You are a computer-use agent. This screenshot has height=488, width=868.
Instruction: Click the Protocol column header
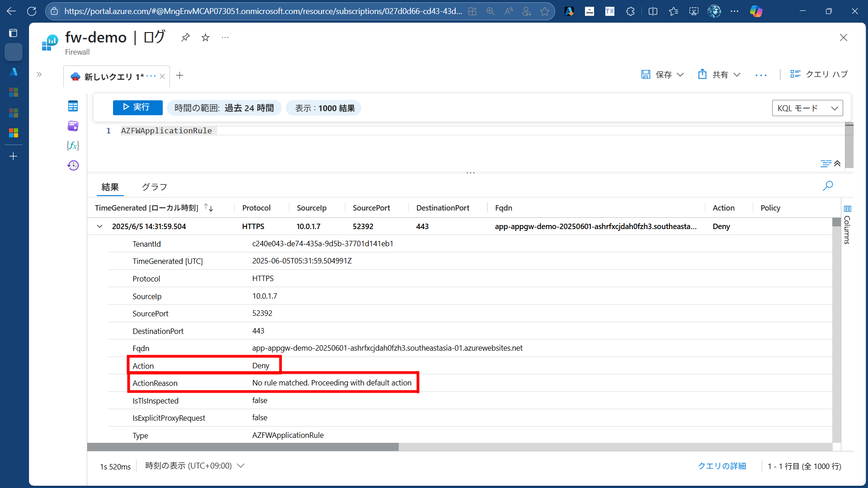pos(256,208)
